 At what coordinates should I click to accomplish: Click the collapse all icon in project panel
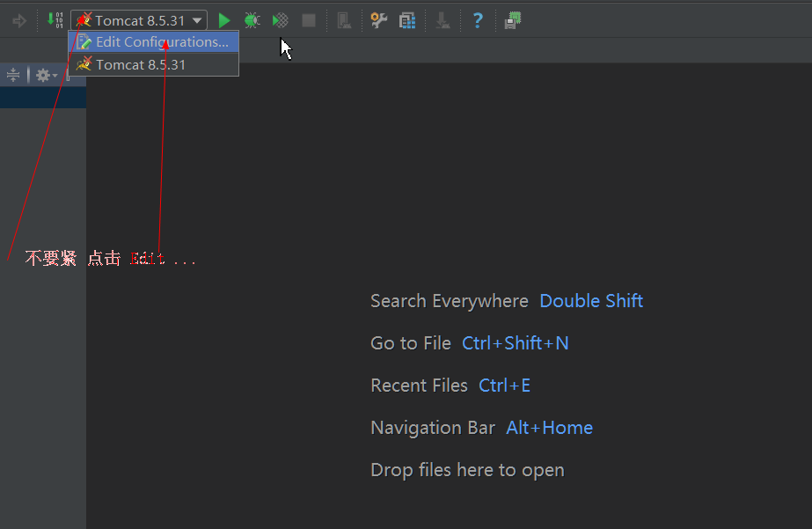pyautogui.click(x=13, y=76)
